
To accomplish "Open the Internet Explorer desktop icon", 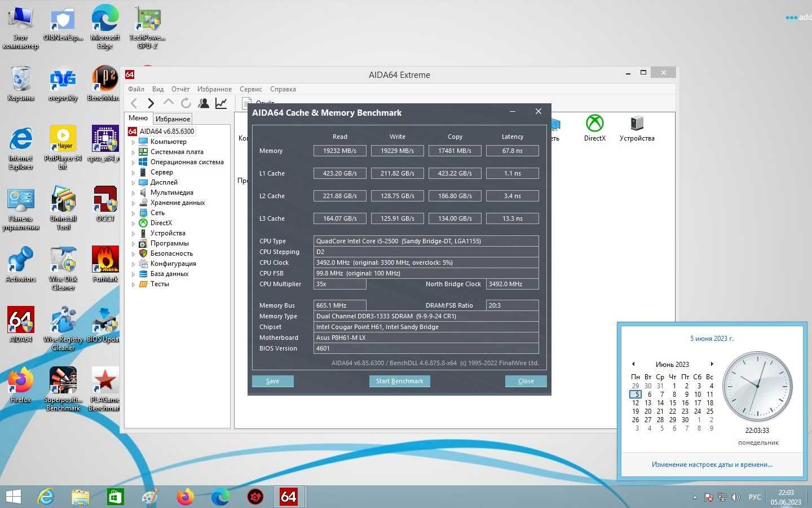I will coord(21,148).
